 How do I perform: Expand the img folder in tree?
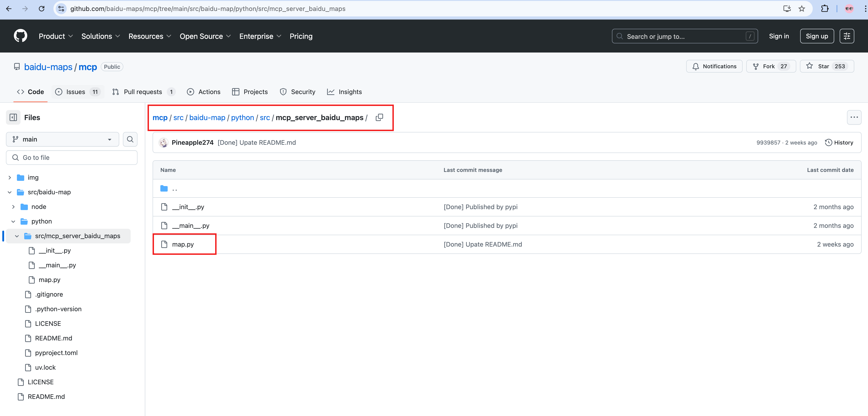point(10,177)
